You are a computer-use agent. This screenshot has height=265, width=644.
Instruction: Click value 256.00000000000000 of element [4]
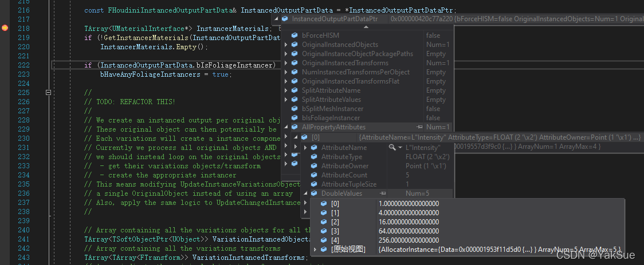409,240
